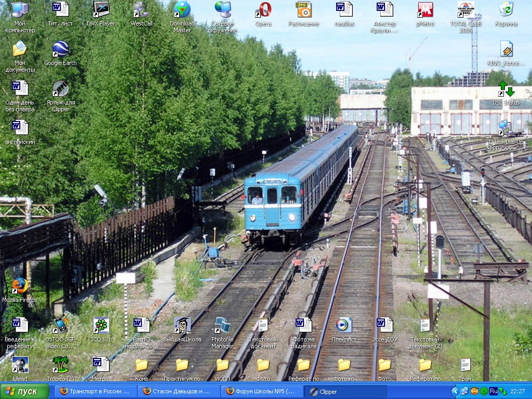This screenshot has height=399, width=532.
Task: Select the Mozilla Firefox desktop shortcut
Action: 20,286
